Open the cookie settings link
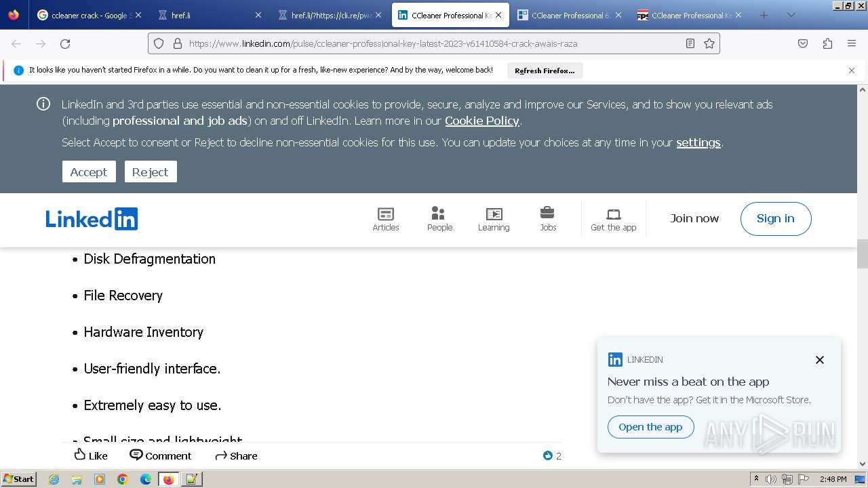868x488 pixels. point(698,142)
